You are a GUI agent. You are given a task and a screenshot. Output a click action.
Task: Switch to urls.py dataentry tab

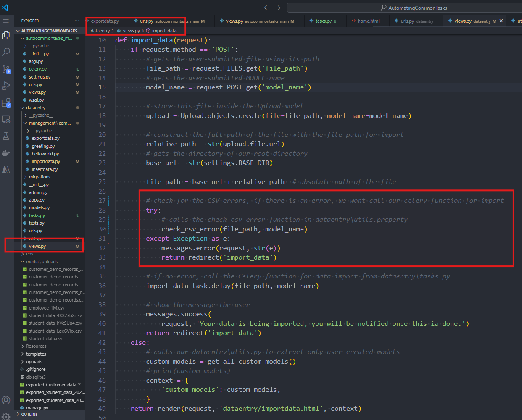pyautogui.click(x=415, y=21)
